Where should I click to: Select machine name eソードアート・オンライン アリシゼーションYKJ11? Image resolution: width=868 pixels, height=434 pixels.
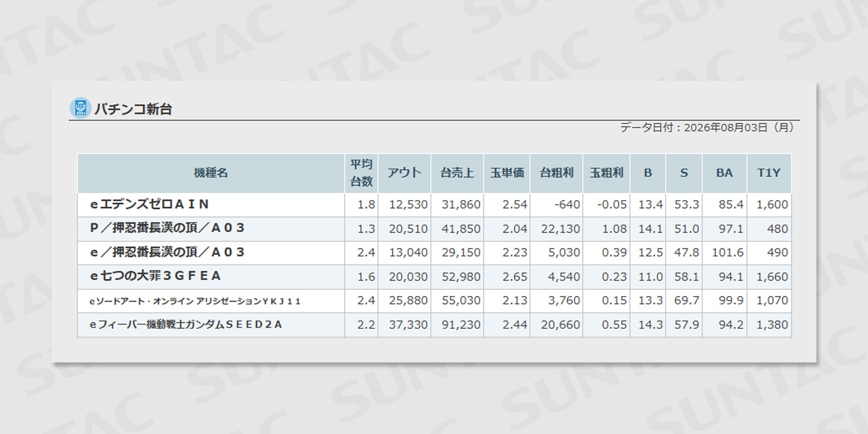point(195,301)
